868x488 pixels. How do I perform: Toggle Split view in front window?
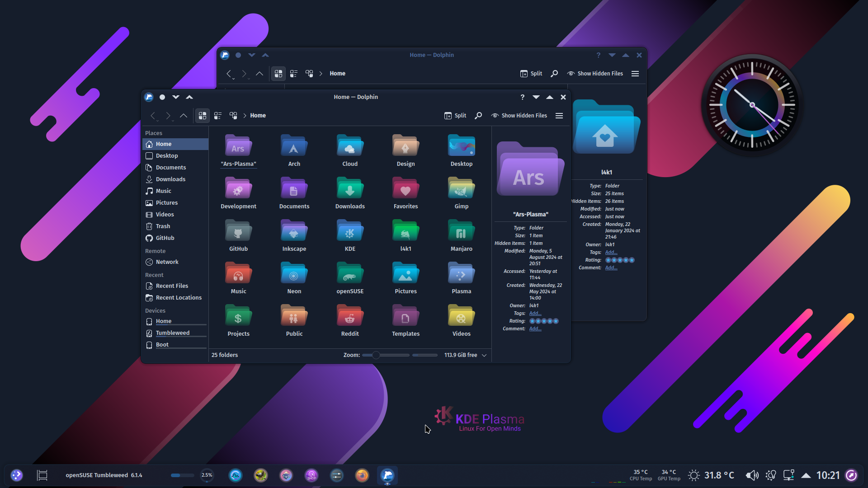pyautogui.click(x=455, y=116)
